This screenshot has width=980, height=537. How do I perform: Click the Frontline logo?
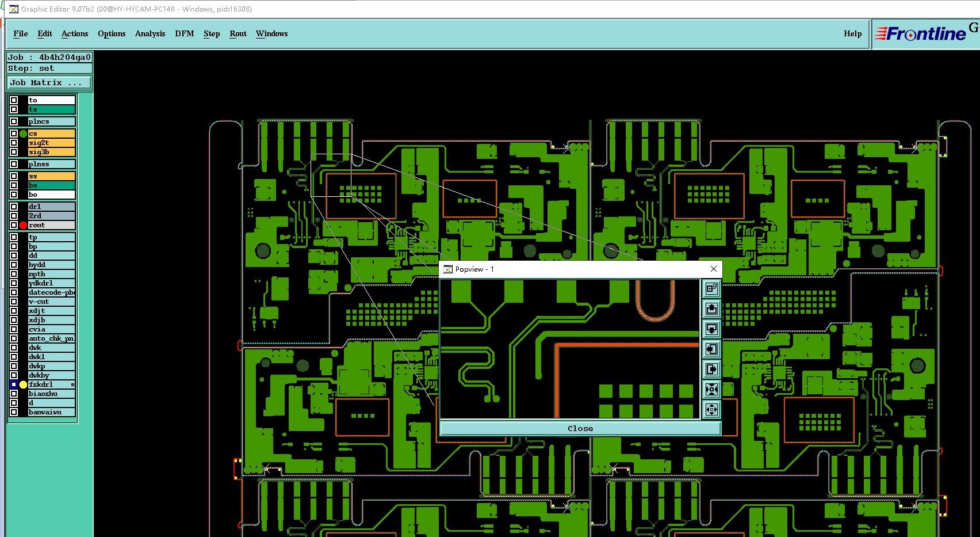(x=920, y=34)
